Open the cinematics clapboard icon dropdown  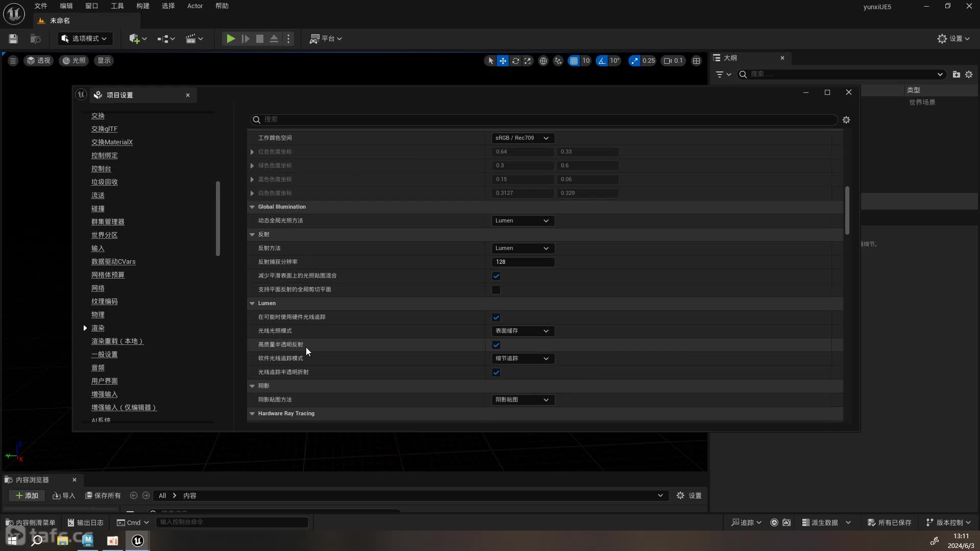[194, 39]
